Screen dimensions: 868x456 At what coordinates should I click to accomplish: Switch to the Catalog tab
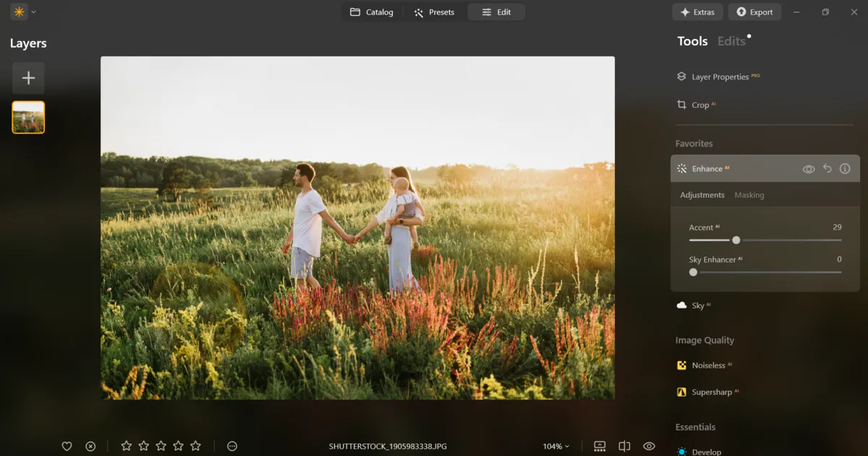[x=372, y=12]
